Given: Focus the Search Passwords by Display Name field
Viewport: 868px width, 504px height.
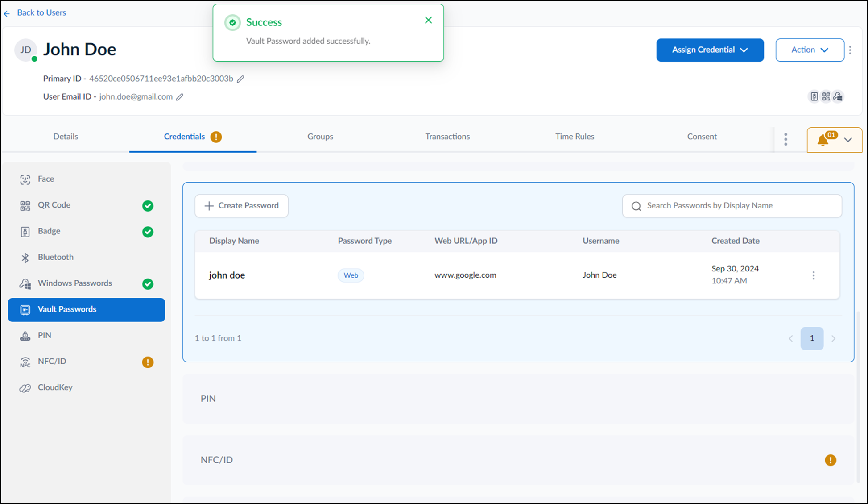Looking at the screenshot, I should point(732,206).
